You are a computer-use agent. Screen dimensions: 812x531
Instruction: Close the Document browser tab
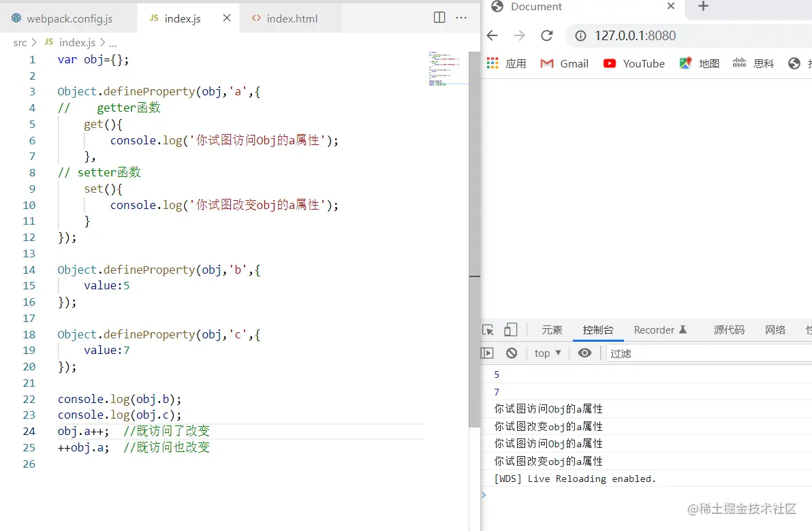pos(670,6)
